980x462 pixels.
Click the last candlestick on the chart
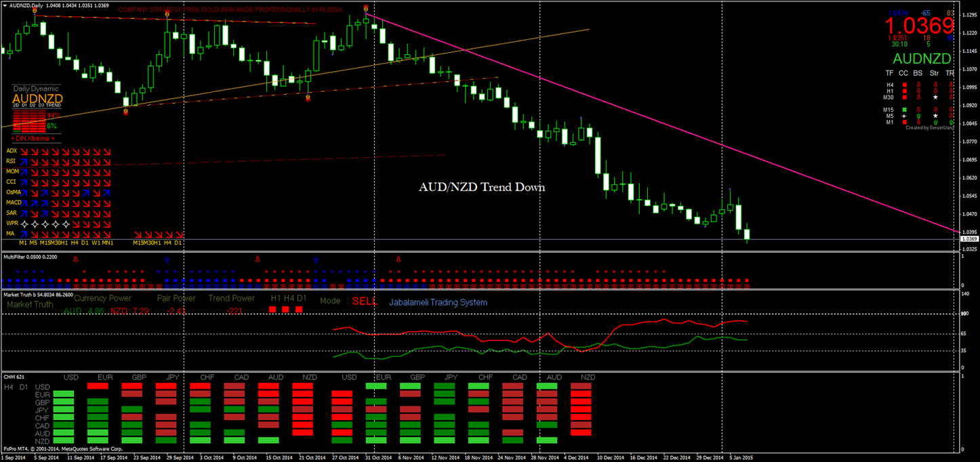click(747, 234)
